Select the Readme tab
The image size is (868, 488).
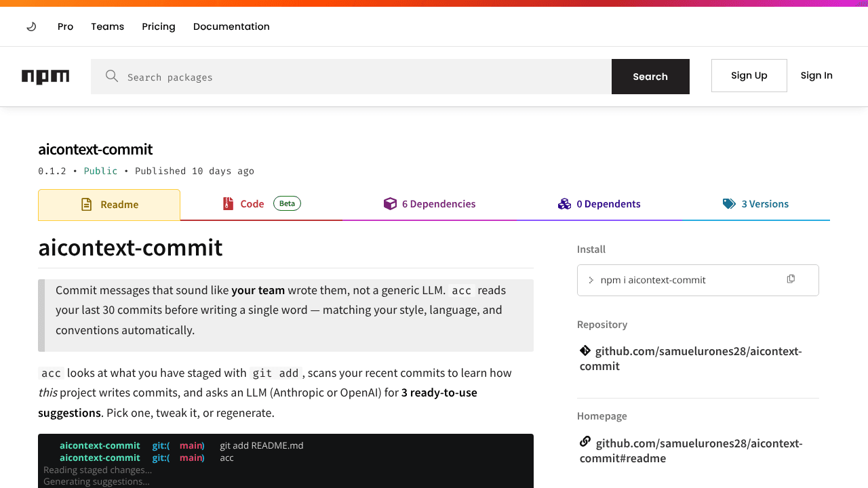109,205
